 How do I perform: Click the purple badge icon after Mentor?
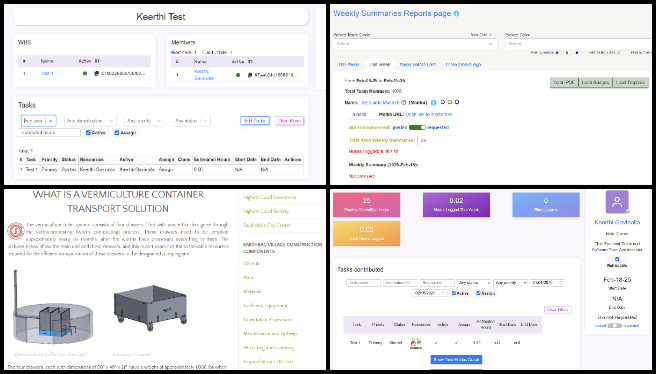[443, 102]
